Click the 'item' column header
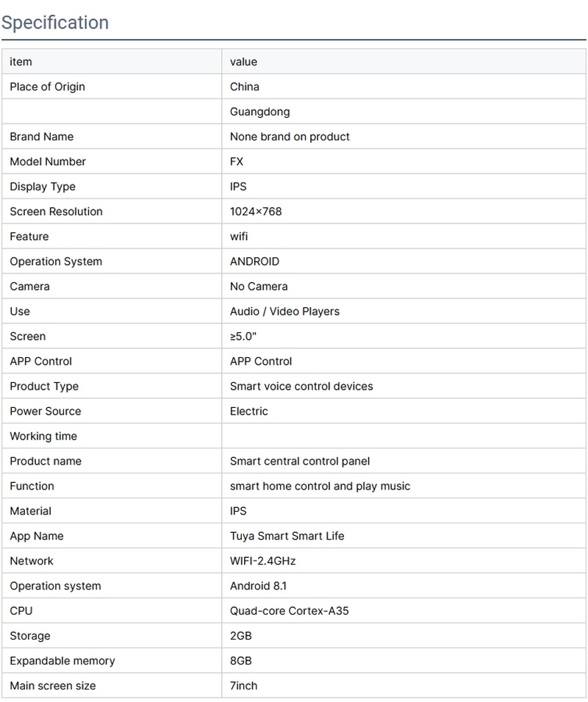588x702 pixels. point(21,62)
